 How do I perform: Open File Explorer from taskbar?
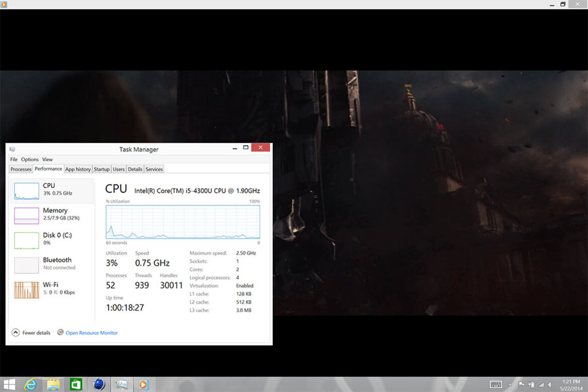[x=53, y=384]
